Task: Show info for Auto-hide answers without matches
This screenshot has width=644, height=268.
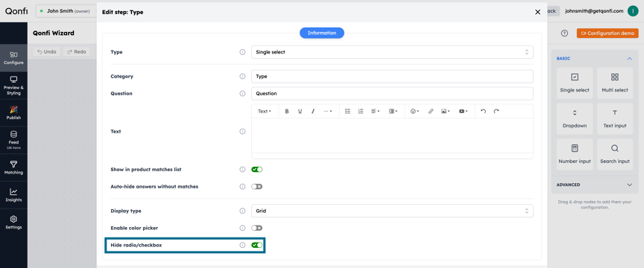Action: (x=242, y=187)
